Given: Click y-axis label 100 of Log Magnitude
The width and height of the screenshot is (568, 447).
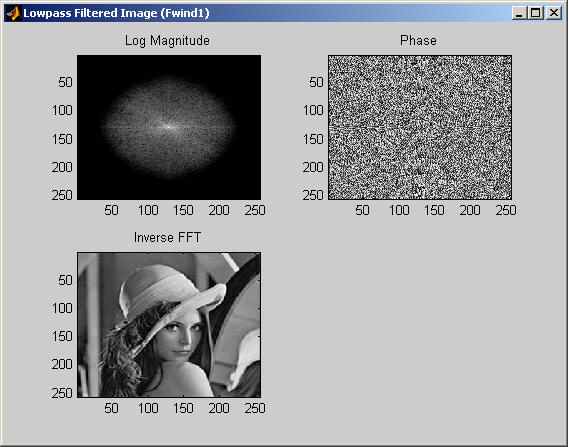Looking at the screenshot, I should pos(62,110).
